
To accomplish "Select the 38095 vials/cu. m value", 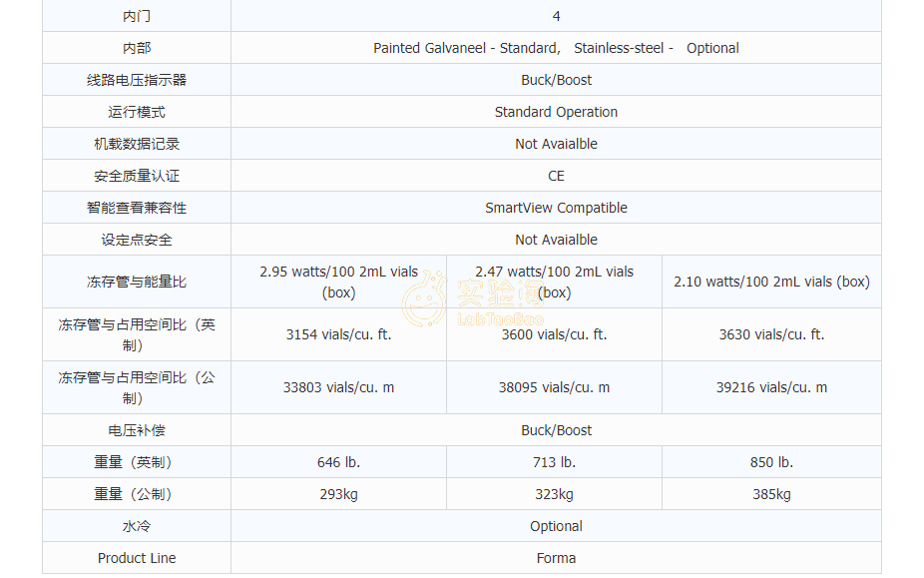I will point(554,387).
